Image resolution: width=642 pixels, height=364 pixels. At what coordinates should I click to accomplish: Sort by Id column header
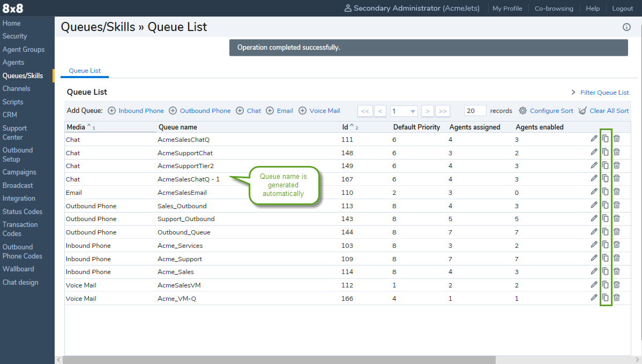[345, 127]
